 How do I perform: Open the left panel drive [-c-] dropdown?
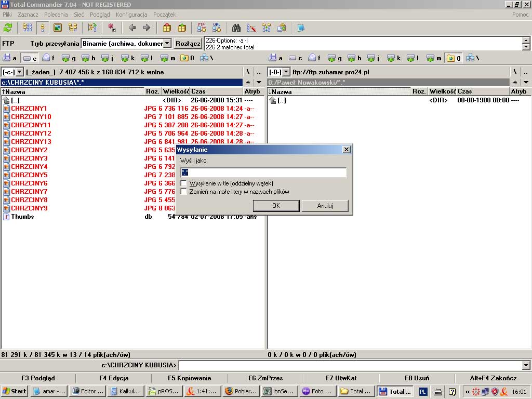tap(20, 72)
